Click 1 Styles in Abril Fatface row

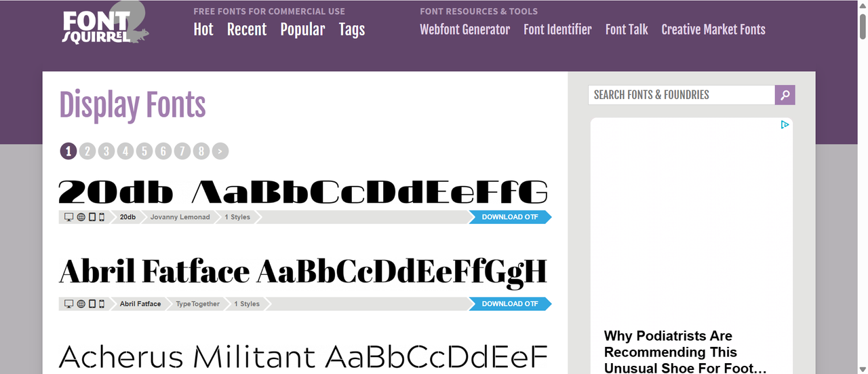pyautogui.click(x=247, y=304)
